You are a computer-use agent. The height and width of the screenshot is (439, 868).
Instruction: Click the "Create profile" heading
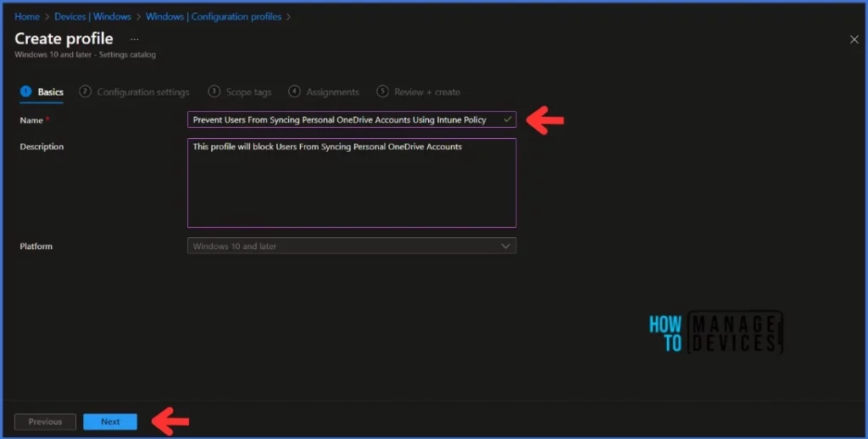click(64, 39)
